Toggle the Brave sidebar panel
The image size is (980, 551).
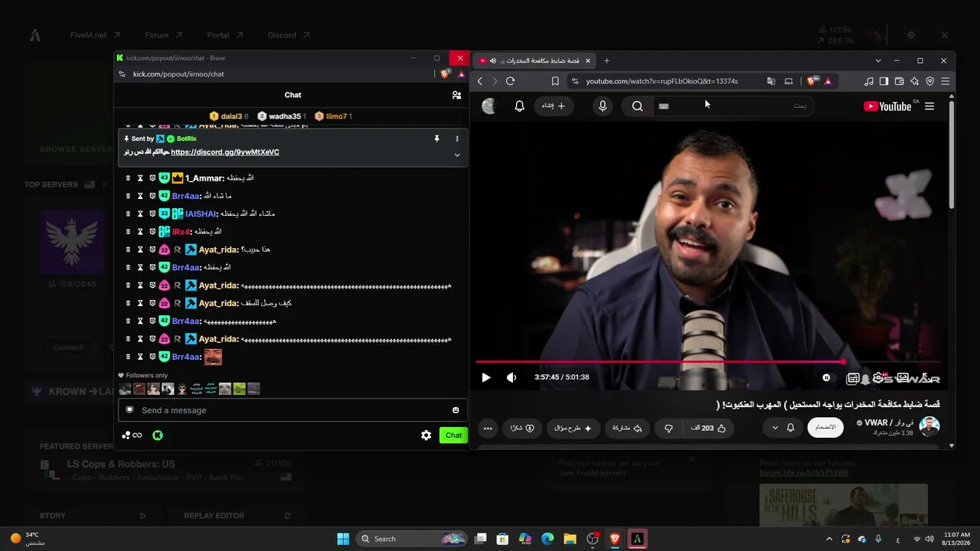(884, 81)
